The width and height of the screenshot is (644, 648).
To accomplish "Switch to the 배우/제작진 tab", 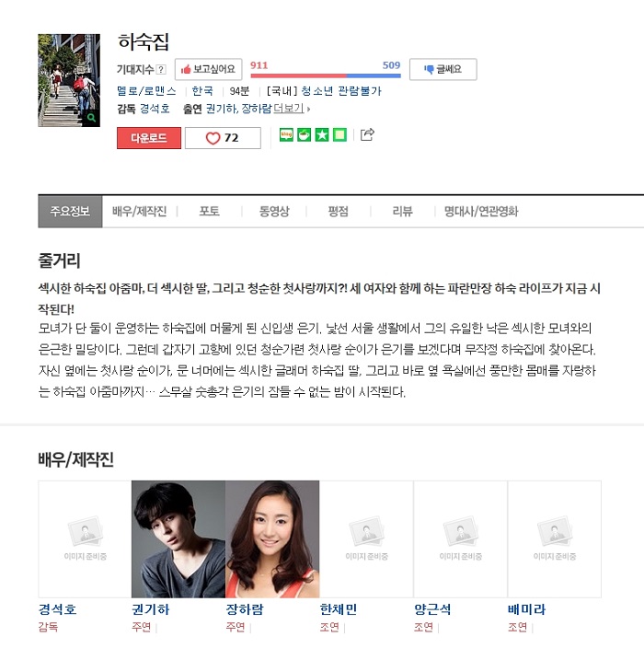I will (x=139, y=212).
